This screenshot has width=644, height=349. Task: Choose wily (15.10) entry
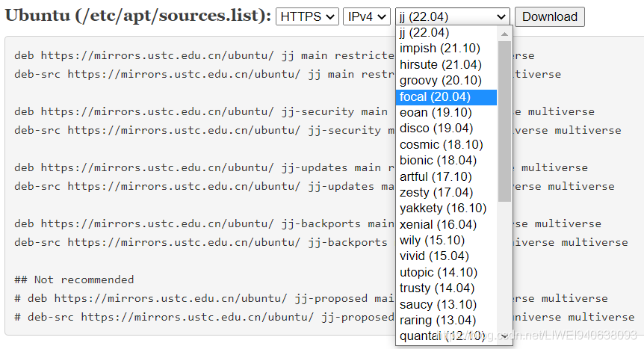pyautogui.click(x=446, y=241)
